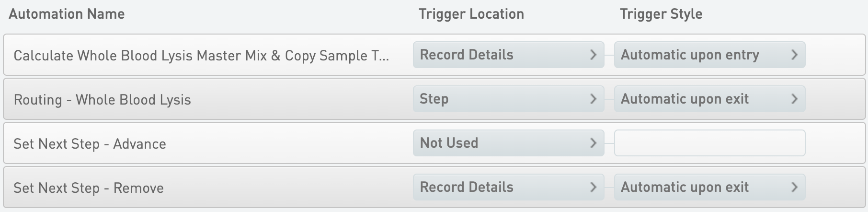The image size is (868, 212).
Task: Select the Routing - Whole Blood Lysis automation
Action: pos(103,100)
